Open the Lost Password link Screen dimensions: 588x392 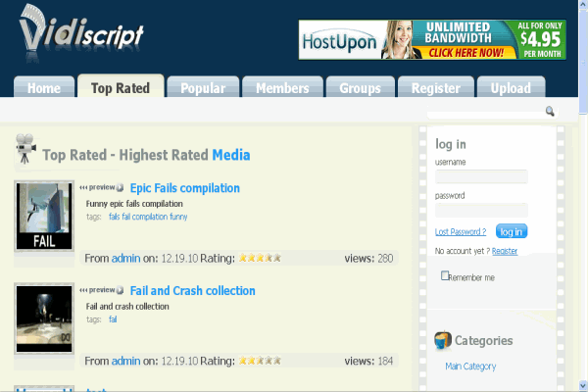[460, 232]
